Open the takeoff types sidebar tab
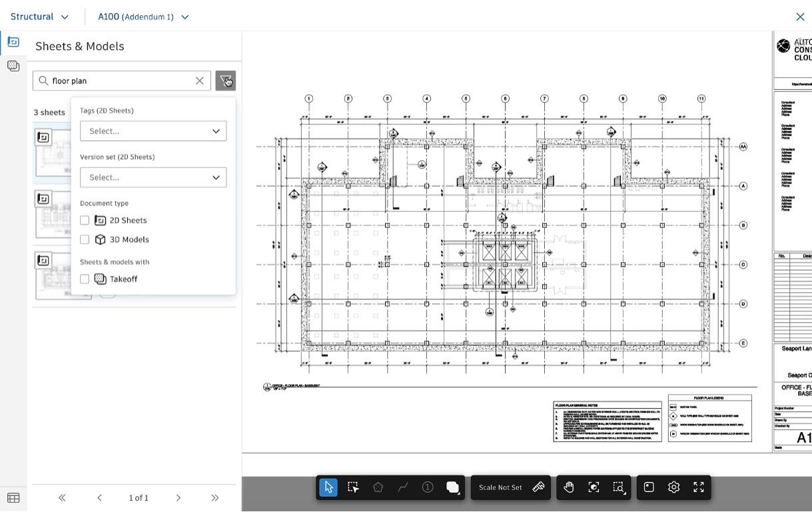This screenshot has width=812, height=512. (13, 65)
